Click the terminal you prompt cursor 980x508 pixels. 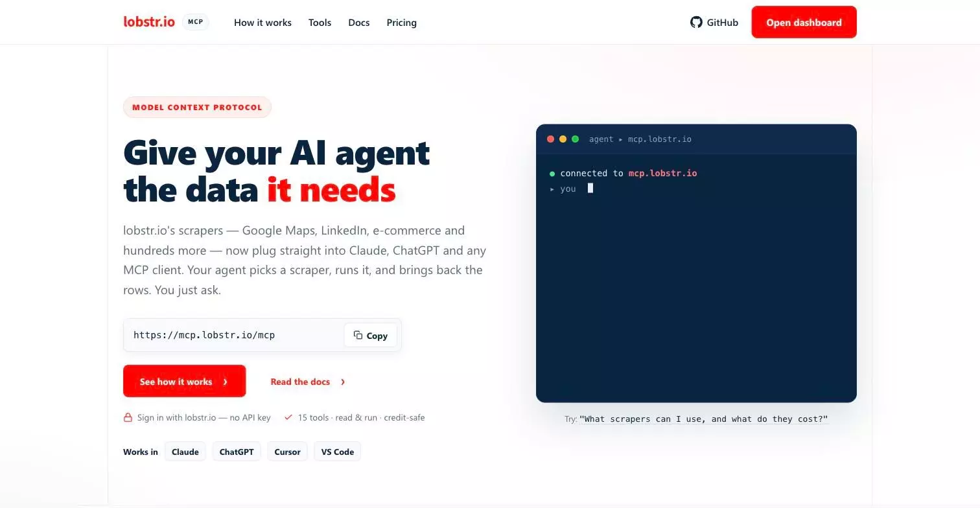(590, 189)
